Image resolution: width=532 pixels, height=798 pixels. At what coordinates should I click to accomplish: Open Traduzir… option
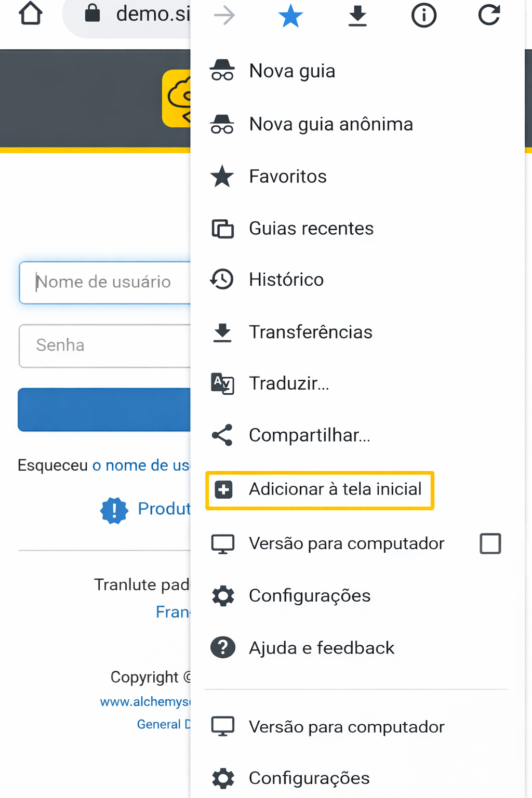289,383
